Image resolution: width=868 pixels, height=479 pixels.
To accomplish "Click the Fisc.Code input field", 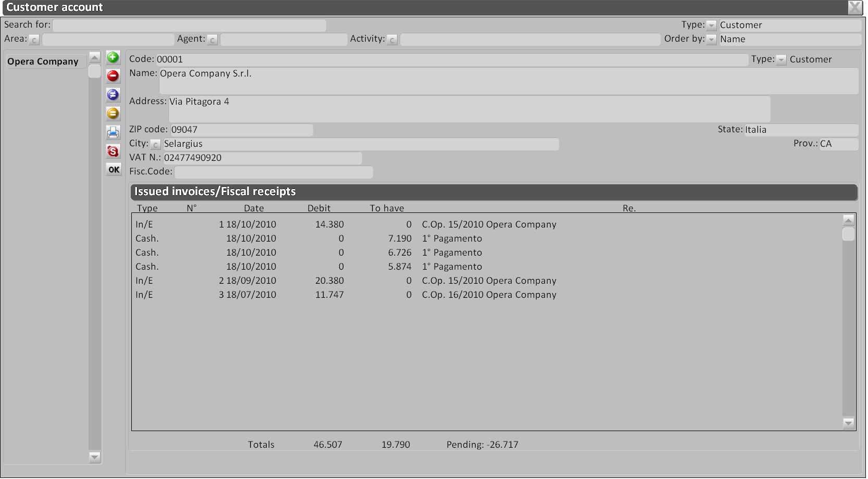I will coord(274,172).
